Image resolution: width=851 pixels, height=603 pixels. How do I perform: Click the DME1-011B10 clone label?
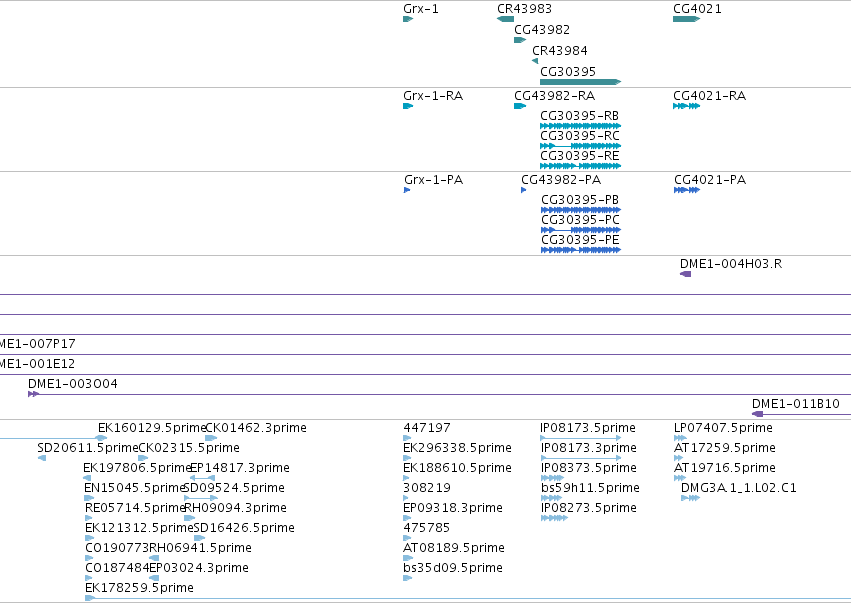pos(796,404)
